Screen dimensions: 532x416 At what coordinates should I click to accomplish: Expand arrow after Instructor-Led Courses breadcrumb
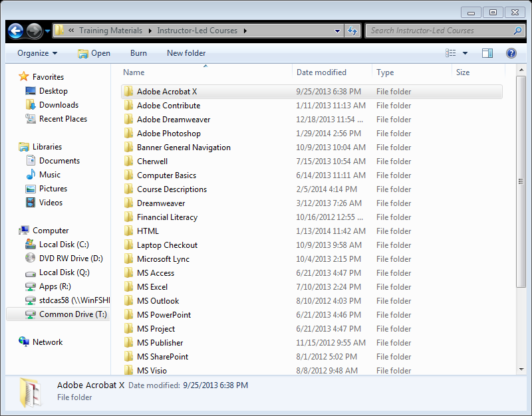pyautogui.click(x=245, y=31)
